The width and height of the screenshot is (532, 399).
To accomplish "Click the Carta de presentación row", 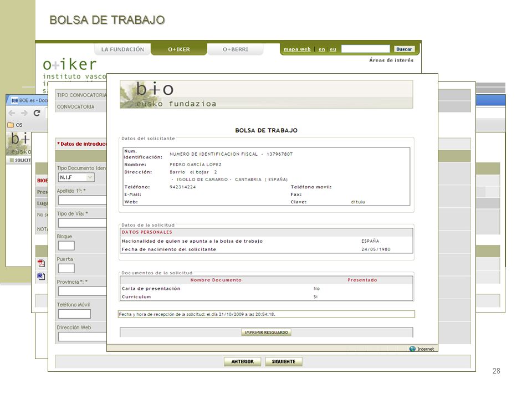I will (x=267, y=289).
